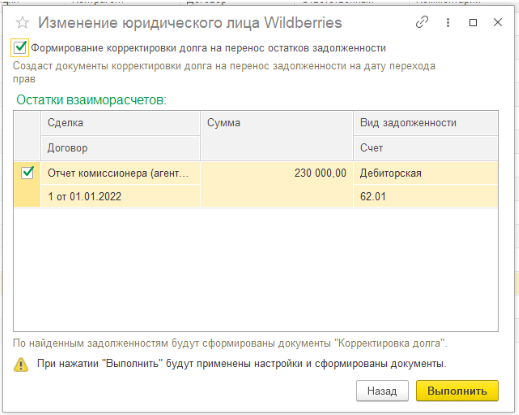Select contract cell 1 от 01.01.2022
Image resolution: width=519 pixels, height=415 pixels.
click(120, 196)
